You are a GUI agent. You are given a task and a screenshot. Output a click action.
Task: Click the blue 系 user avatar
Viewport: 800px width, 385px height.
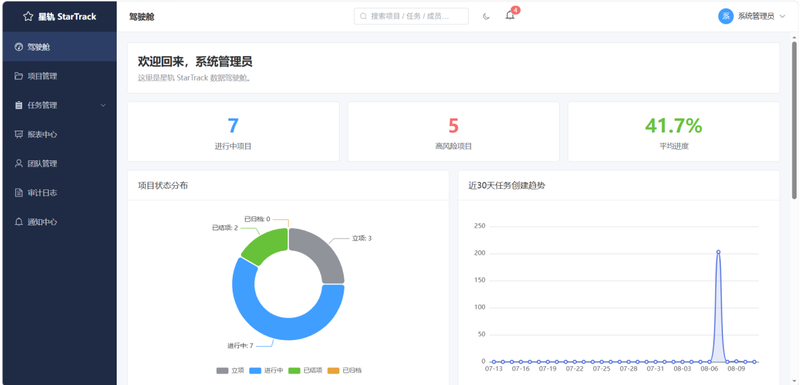pyautogui.click(x=726, y=16)
